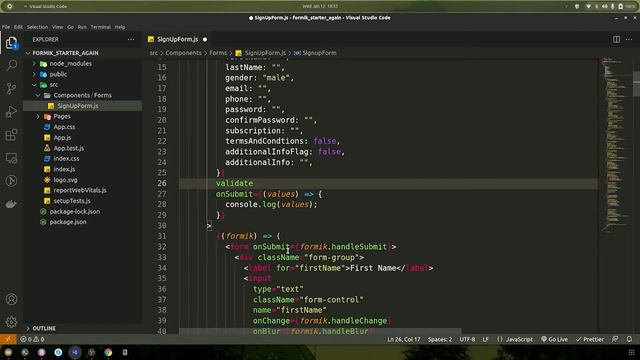The image size is (640, 360).
Task: Click the validate text on line 26
Action: tap(234, 183)
